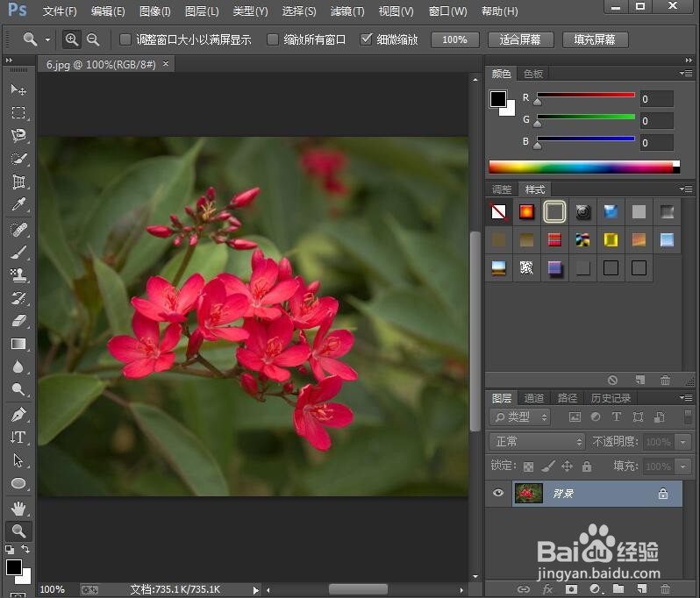Switch to the Channels tab

[x=534, y=397]
